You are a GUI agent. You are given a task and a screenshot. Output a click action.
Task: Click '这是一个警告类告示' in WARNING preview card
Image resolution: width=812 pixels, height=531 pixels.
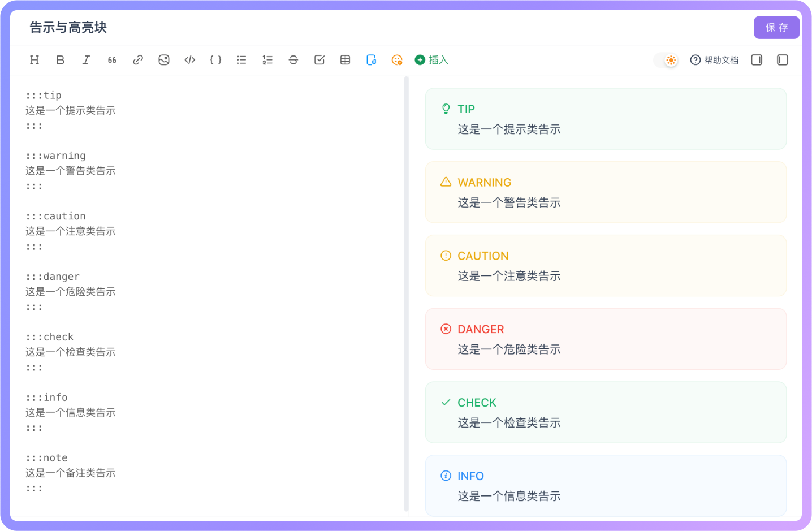[x=509, y=203]
